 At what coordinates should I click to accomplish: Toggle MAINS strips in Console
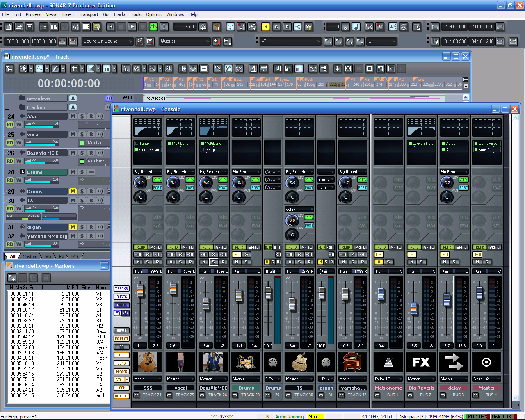click(x=121, y=305)
